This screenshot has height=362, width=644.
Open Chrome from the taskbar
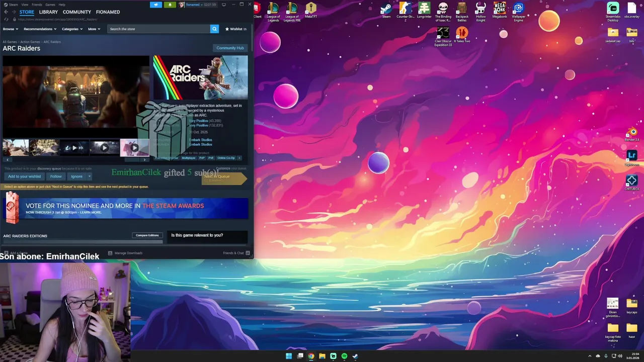point(311,356)
